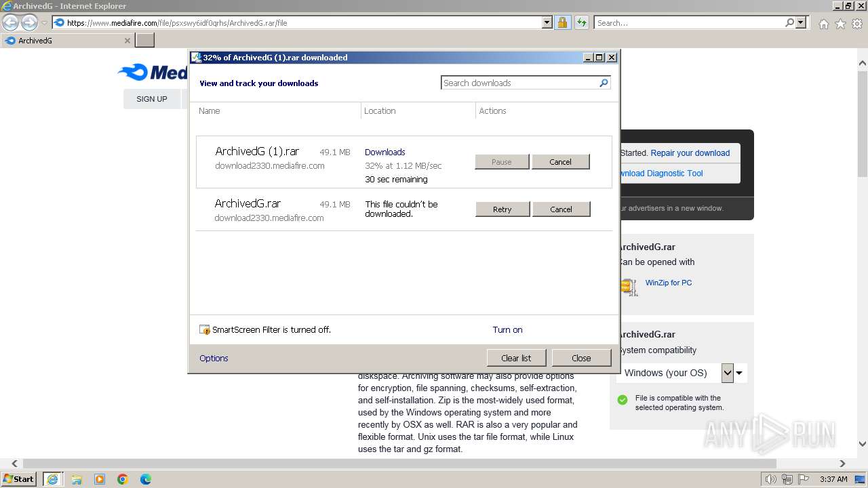
Task: Click the taskbar clock showing 3:37 AM
Action: coord(833,479)
